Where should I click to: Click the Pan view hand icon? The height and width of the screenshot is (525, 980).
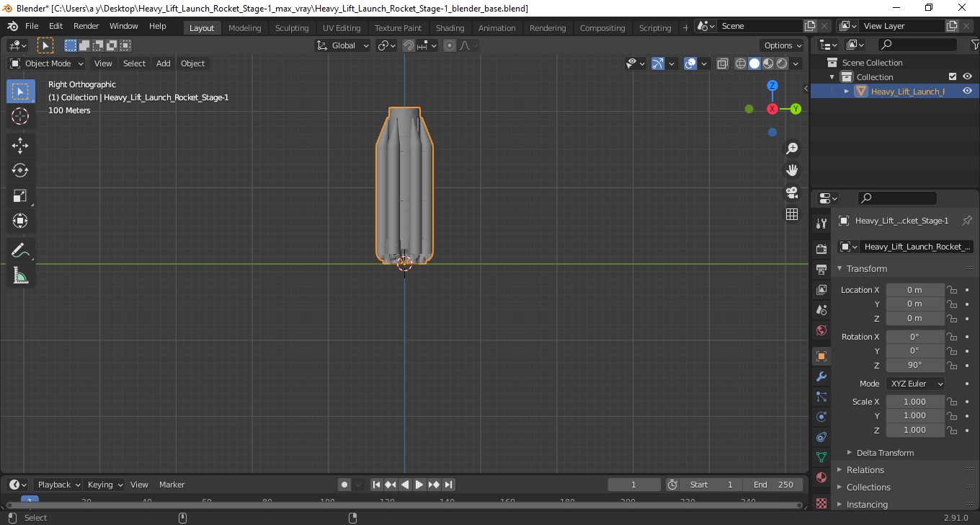click(x=792, y=171)
